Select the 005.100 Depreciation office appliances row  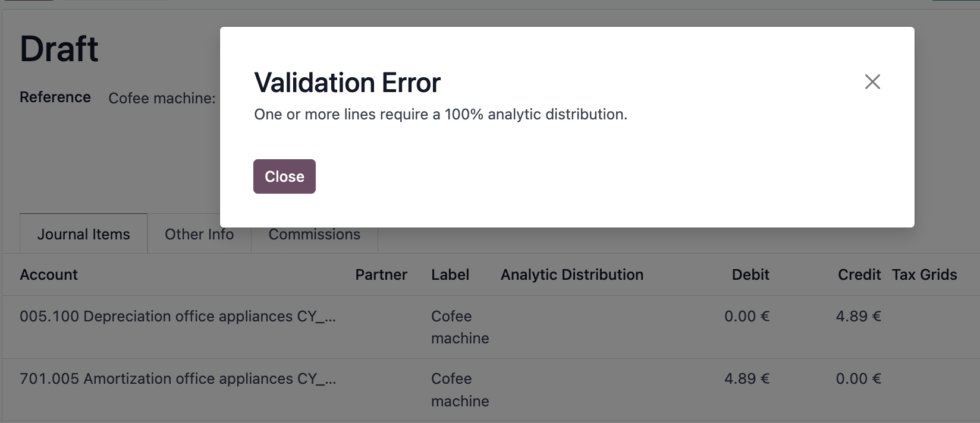coord(490,327)
